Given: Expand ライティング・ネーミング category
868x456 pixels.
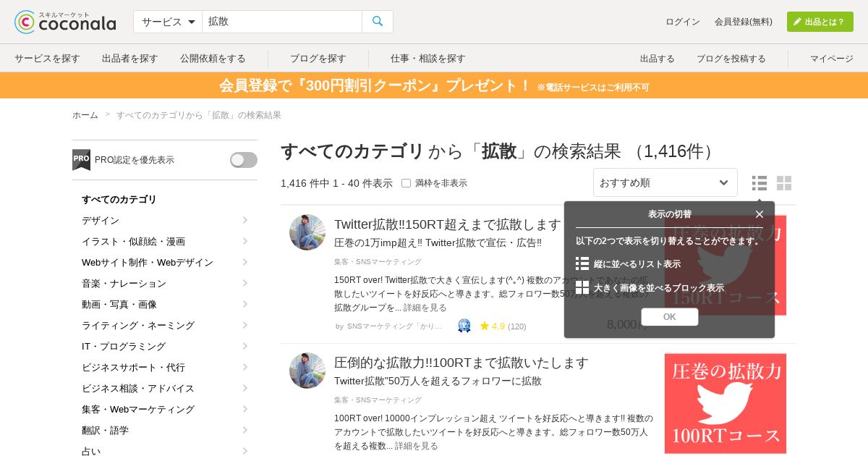Looking at the screenshot, I should (165, 325).
